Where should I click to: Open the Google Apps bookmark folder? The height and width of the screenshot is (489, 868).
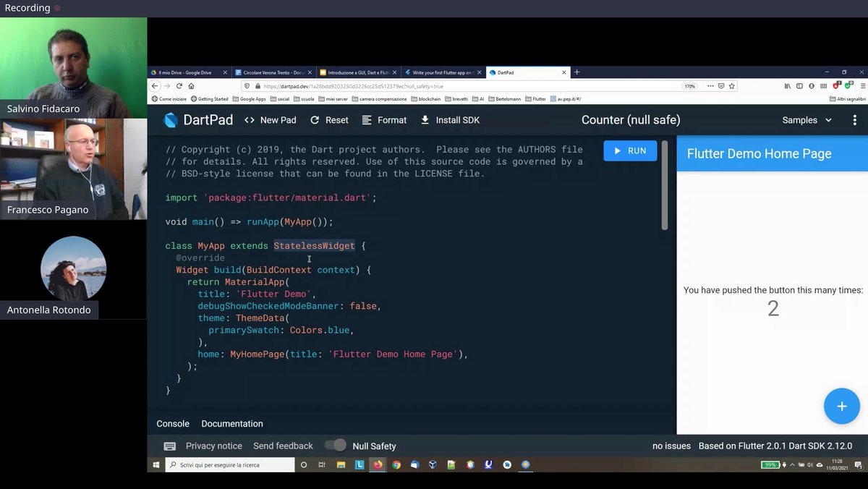(x=249, y=99)
